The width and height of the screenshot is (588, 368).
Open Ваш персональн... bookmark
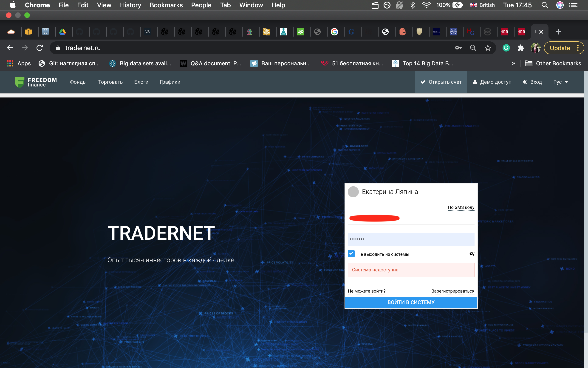pyautogui.click(x=281, y=63)
